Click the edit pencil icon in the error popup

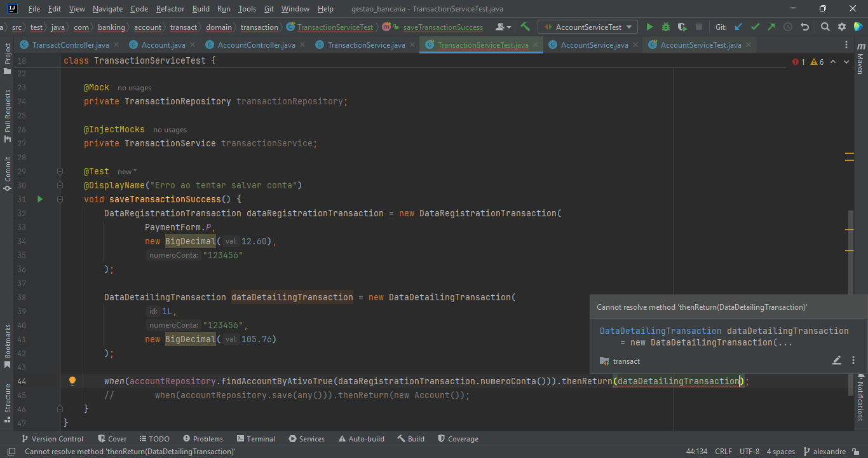[837, 361]
